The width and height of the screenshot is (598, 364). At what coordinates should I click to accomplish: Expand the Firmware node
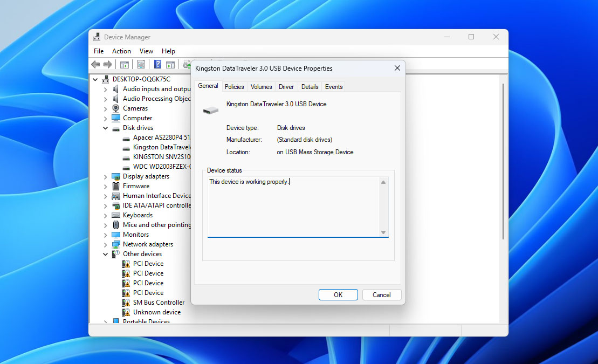pyautogui.click(x=105, y=186)
